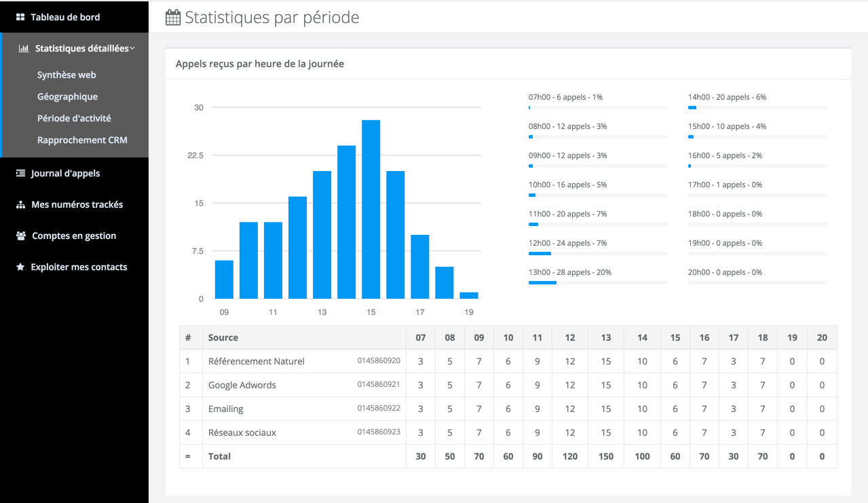The height and width of the screenshot is (503, 868).
Task: Click the Tableau de bord grid icon
Action: [x=20, y=17]
